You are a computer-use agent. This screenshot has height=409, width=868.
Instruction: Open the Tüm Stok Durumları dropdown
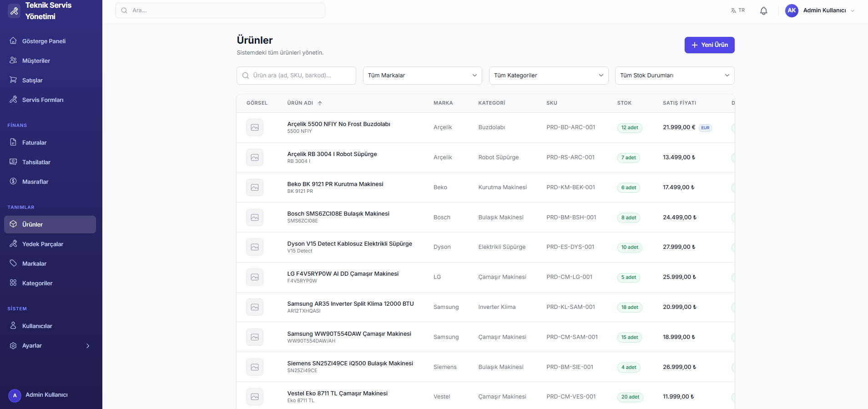[674, 76]
